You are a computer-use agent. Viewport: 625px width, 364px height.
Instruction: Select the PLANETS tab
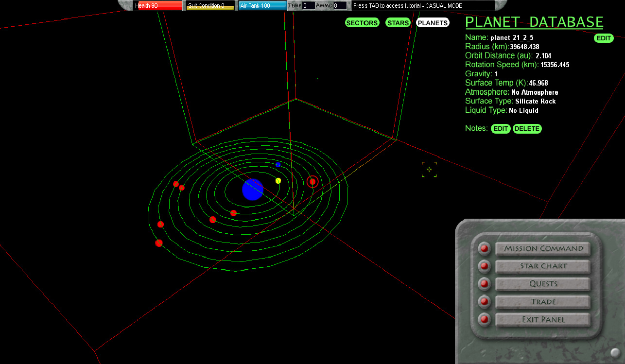433,23
